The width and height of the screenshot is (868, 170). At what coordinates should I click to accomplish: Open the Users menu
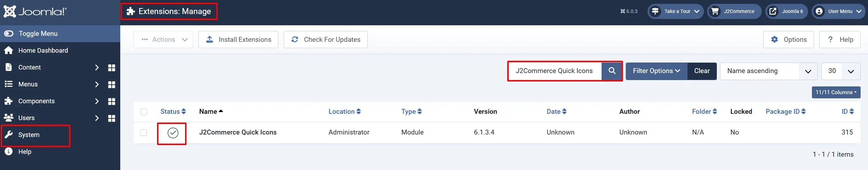[26, 118]
